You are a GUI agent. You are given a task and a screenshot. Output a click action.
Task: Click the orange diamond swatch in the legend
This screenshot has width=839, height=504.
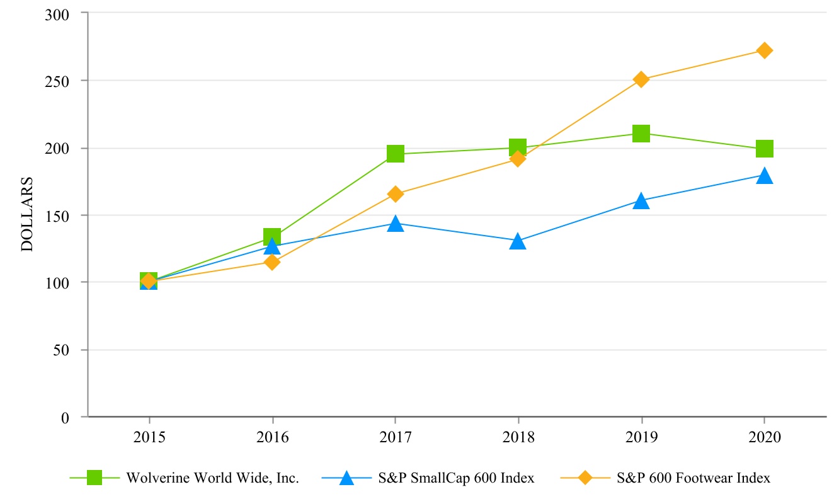pyautogui.click(x=585, y=478)
